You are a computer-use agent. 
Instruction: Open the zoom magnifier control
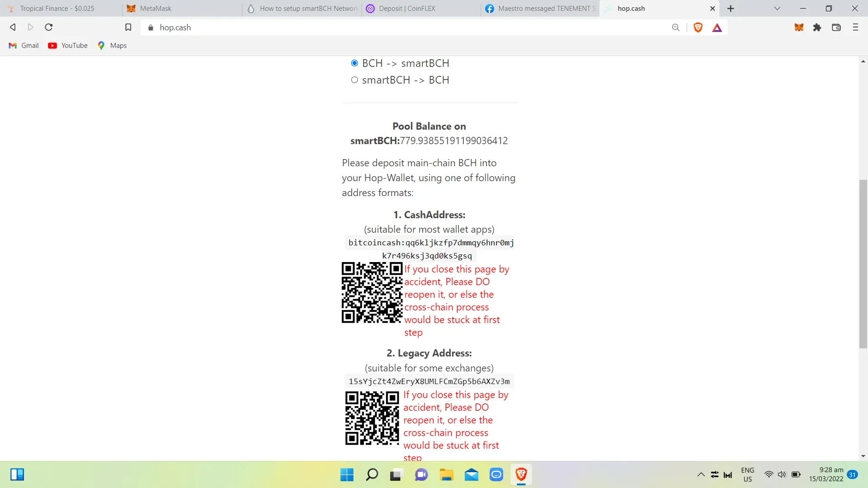pos(675,28)
